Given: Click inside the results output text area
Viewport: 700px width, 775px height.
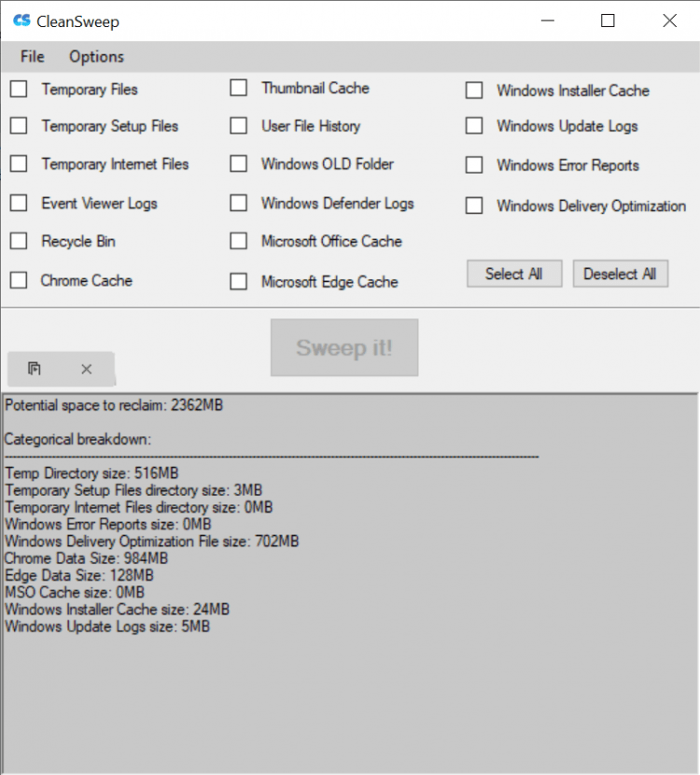Looking at the screenshot, I should pos(350,691).
